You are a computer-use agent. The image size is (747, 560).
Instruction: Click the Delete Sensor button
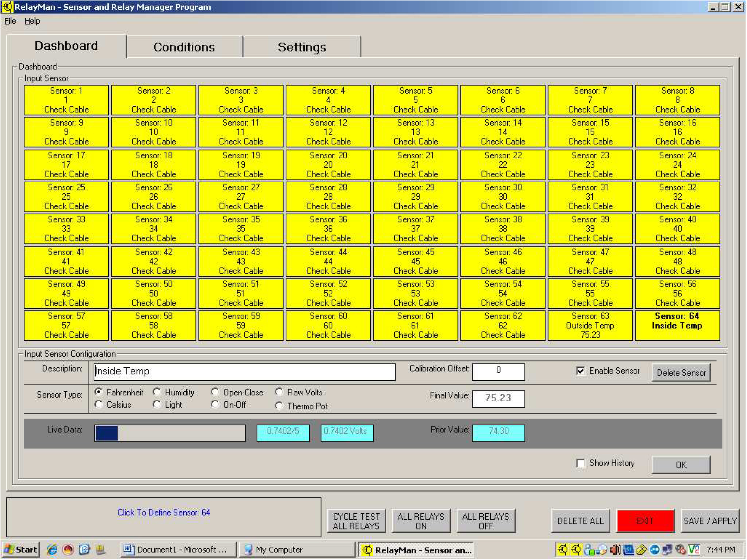(681, 373)
